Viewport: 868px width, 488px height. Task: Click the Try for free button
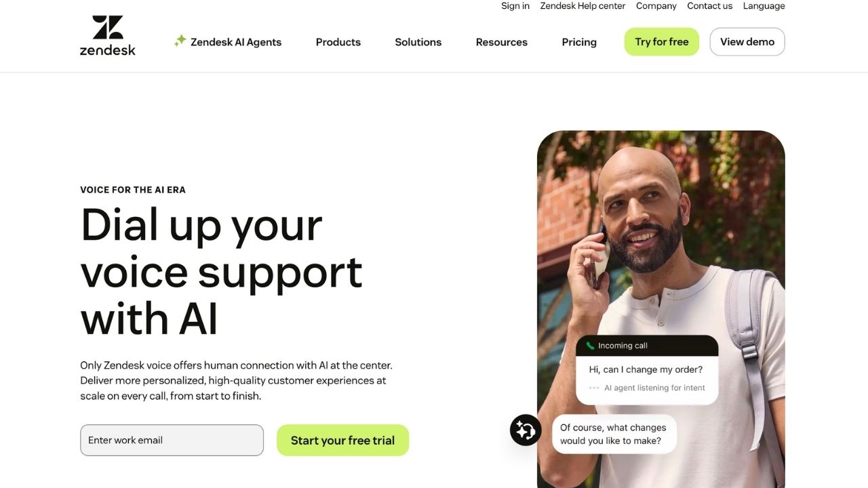662,41
